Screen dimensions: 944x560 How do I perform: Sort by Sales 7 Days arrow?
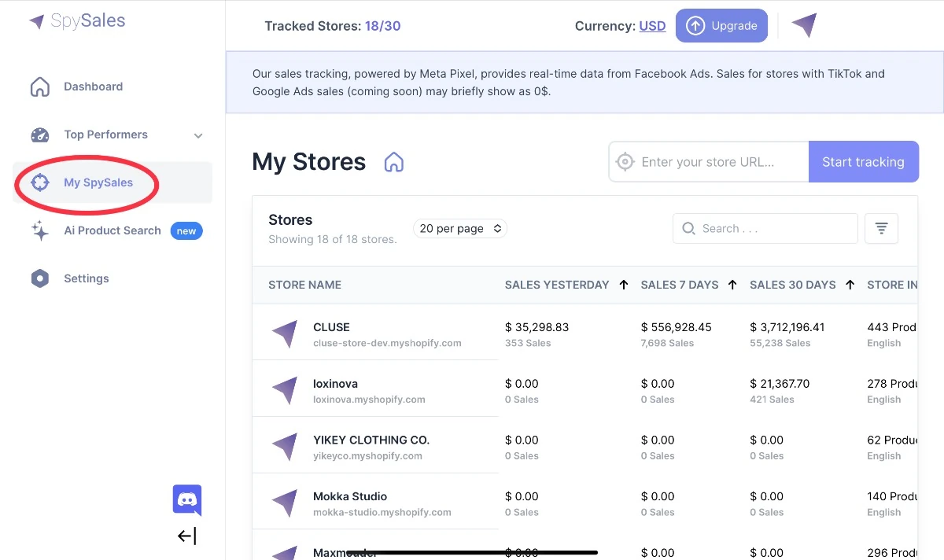pos(732,285)
